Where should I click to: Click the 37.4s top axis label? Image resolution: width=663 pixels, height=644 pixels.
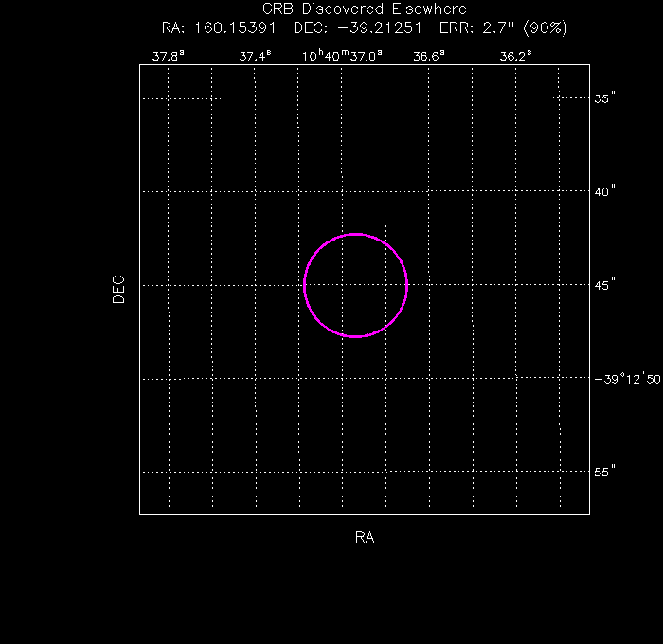[x=255, y=56]
